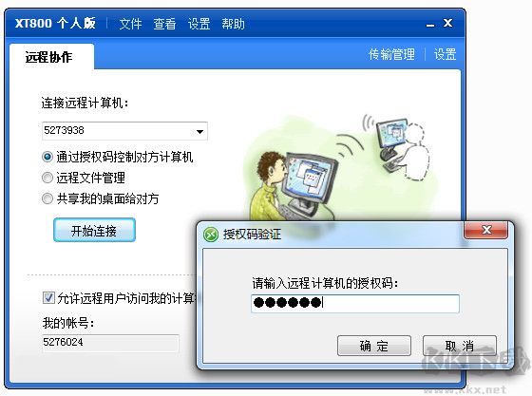Open the 查看 menu
Viewport: 532px width, 396px height.
(164, 24)
